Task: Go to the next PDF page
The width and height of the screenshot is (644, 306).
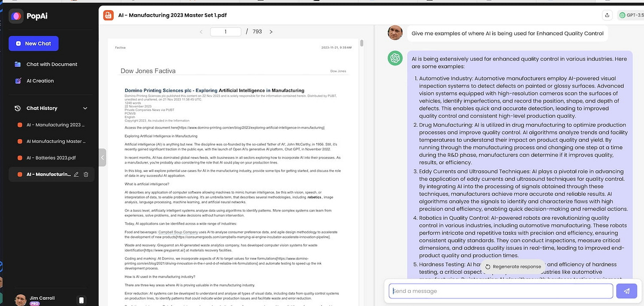Action: (271, 32)
